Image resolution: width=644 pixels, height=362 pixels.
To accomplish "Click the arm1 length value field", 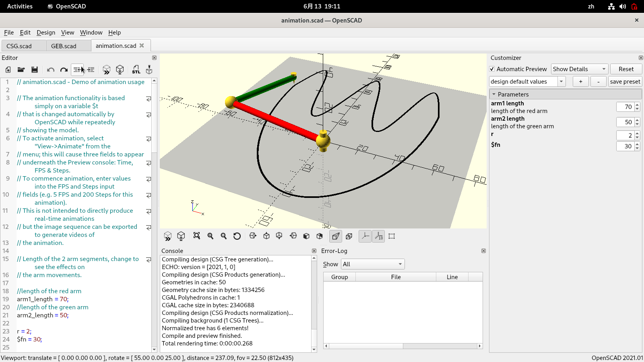I will [x=625, y=107].
